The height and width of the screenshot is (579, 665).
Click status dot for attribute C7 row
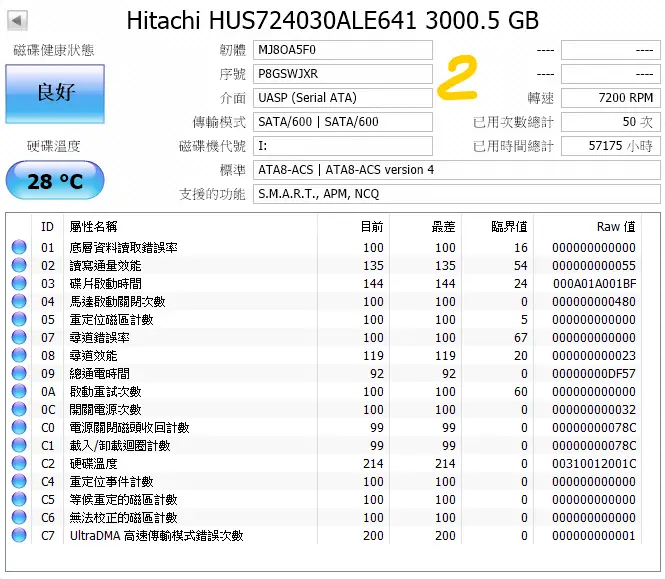point(19,536)
